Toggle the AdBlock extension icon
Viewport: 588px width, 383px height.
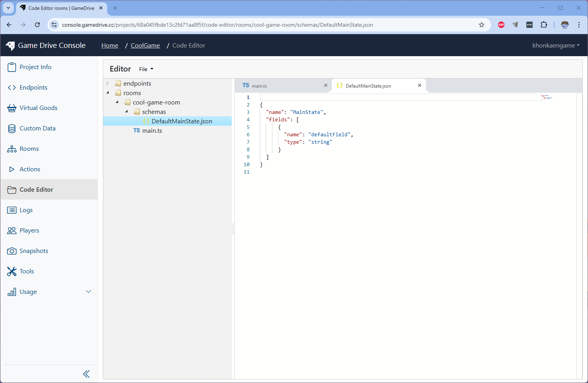[x=501, y=24]
